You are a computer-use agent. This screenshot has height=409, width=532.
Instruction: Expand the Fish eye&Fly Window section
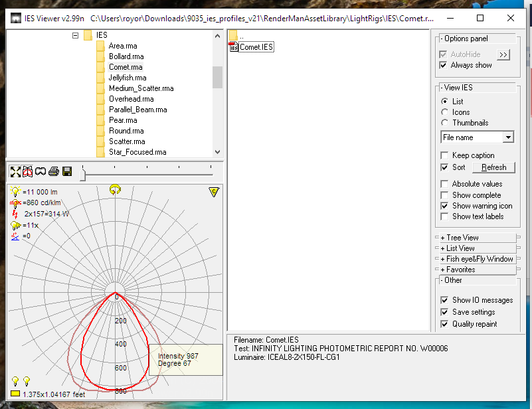478,259
